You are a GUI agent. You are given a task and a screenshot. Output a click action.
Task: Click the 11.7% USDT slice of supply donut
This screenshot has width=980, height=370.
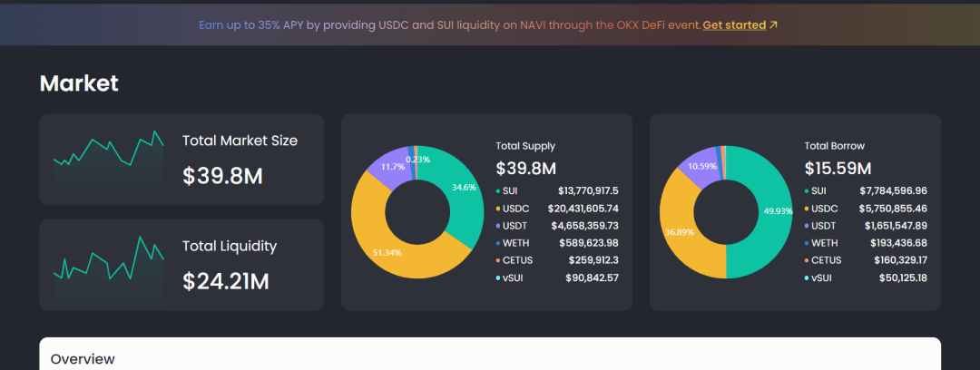[390, 166]
